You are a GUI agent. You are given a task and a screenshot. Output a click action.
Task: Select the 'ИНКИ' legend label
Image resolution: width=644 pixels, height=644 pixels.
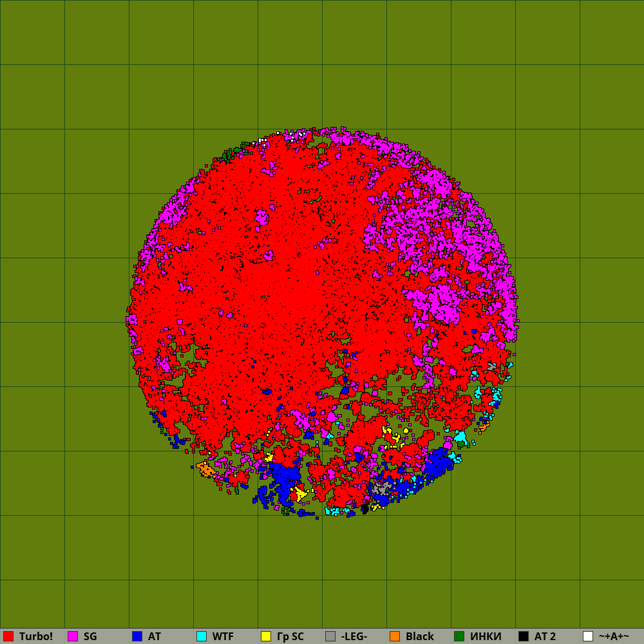pos(486,636)
